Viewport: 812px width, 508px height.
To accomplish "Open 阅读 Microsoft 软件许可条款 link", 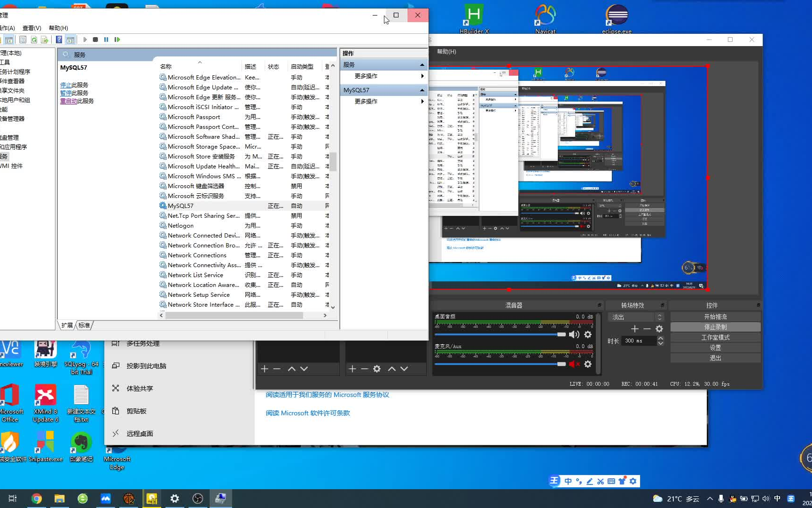I will pyautogui.click(x=308, y=413).
